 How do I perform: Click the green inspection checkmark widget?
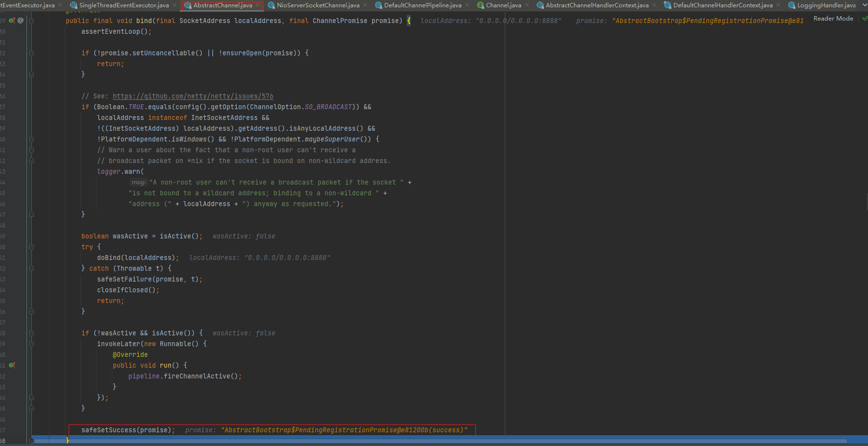pos(865,19)
